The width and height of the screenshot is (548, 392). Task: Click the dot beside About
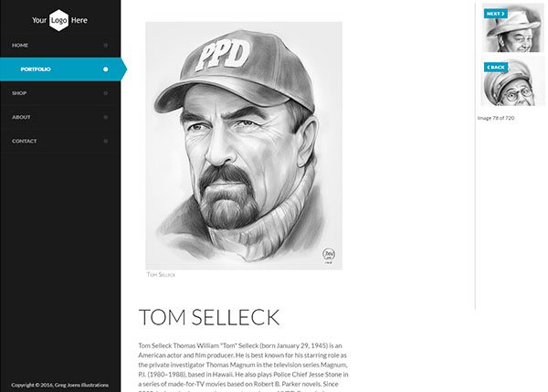coord(106,117)
